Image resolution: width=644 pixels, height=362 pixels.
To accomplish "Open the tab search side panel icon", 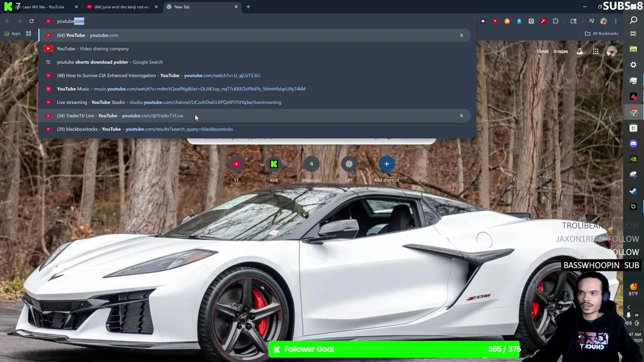I will point(574,21).
